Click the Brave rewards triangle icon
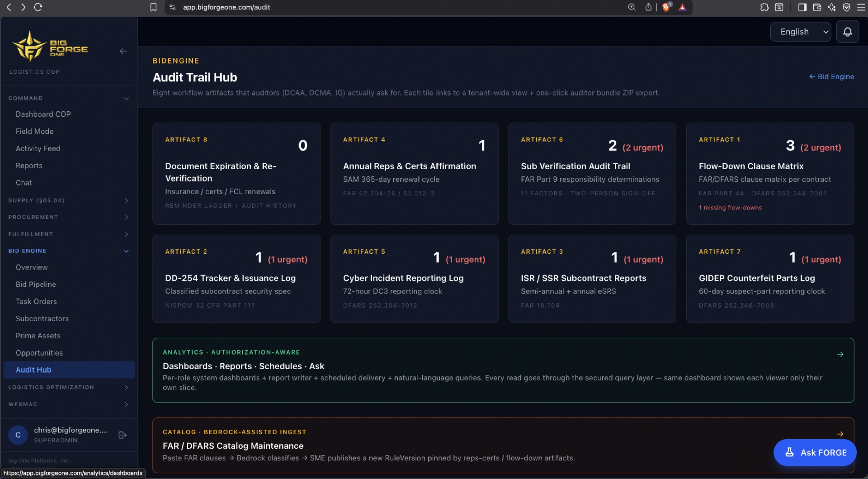The image size is (868, 479). 683,7
